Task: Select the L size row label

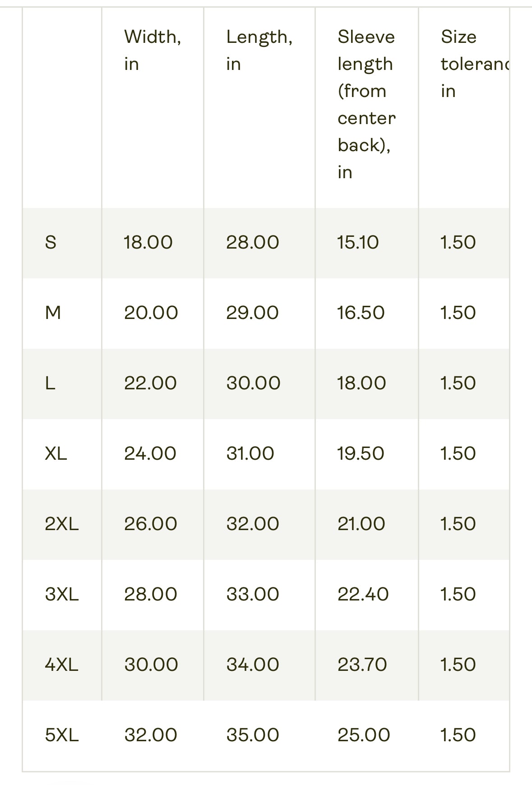Action: point(50,383)
